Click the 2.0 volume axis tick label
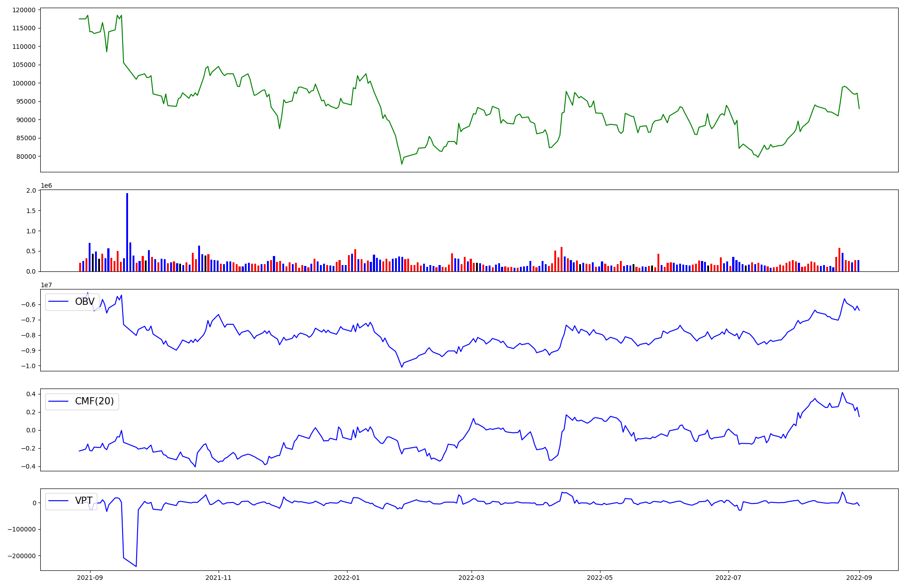905x588 pixels. (x=31, y=190)
